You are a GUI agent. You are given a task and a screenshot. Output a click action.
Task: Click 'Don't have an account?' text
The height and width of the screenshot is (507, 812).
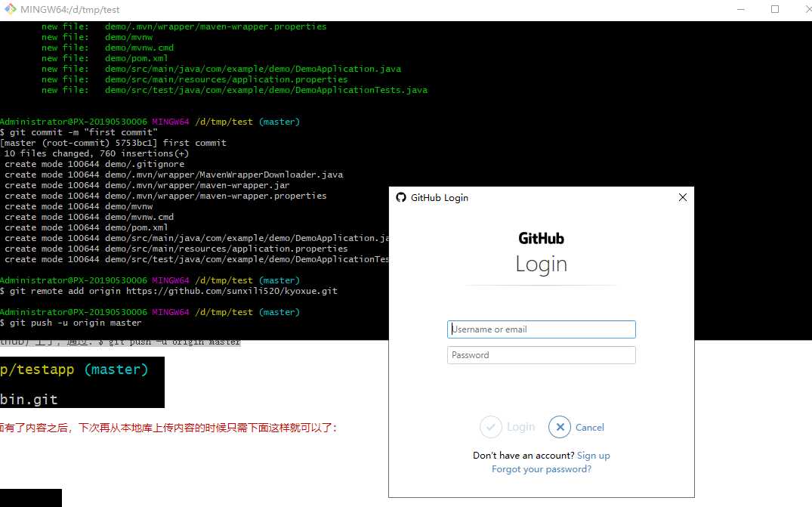[x=523, y=455]
